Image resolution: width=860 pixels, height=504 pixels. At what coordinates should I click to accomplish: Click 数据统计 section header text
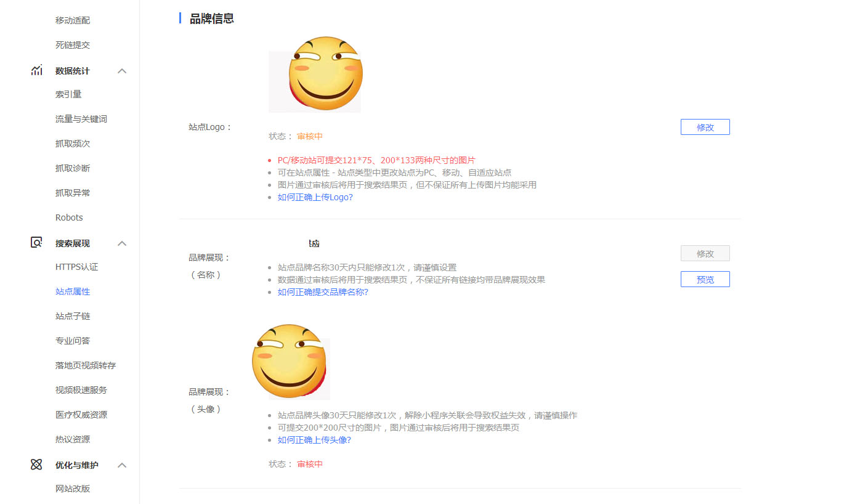[73, 71]
